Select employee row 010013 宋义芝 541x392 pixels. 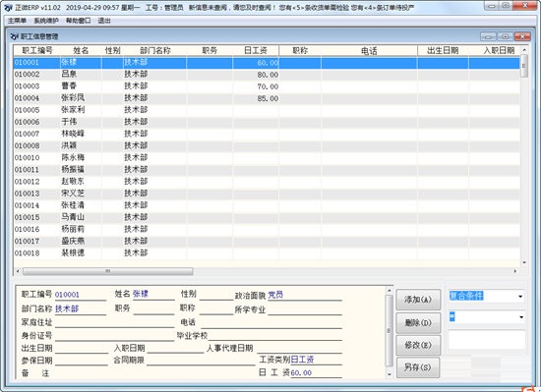point(267,194)
